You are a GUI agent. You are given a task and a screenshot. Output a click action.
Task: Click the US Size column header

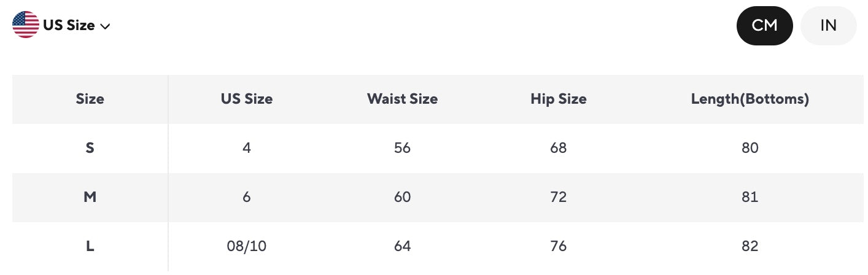pos(247,99)
